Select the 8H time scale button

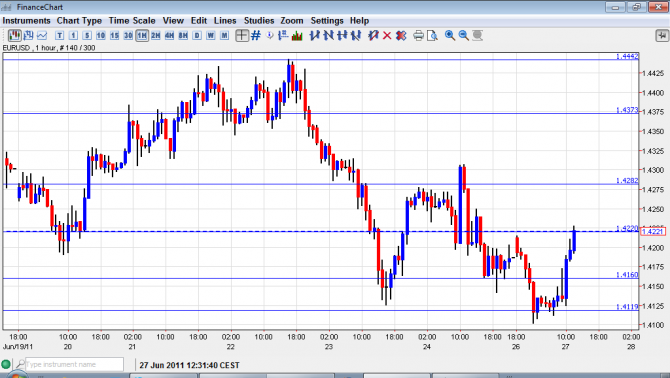(x=183, y=35)
